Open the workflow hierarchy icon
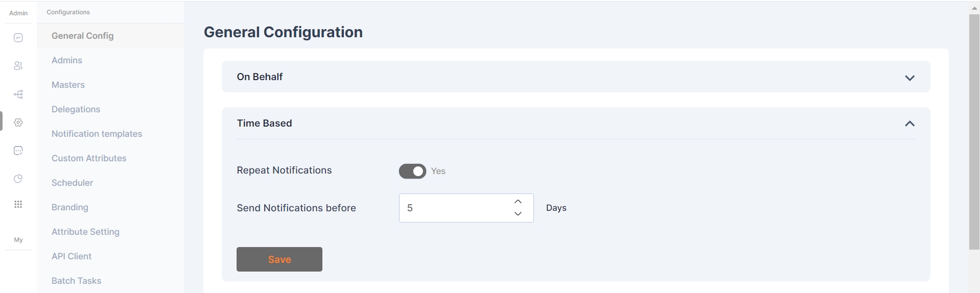The height and width of the screenshot is (293, 980). click(x=18, y=94)
